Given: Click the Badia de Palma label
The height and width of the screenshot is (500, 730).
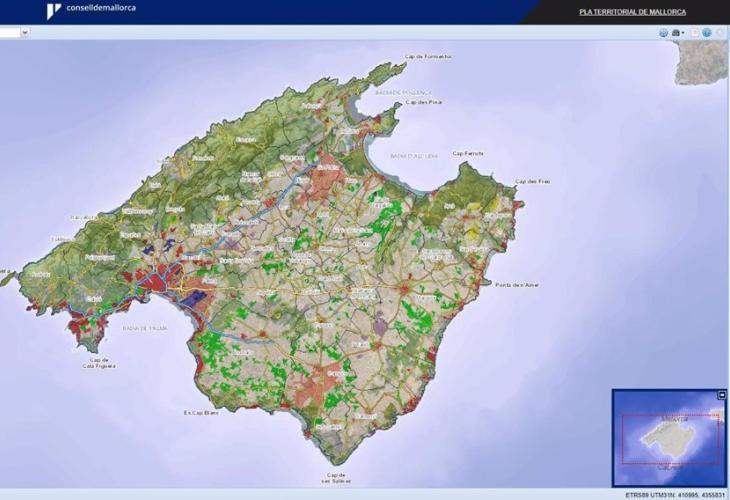Looking at the screenshot, I should pos(141,328).
